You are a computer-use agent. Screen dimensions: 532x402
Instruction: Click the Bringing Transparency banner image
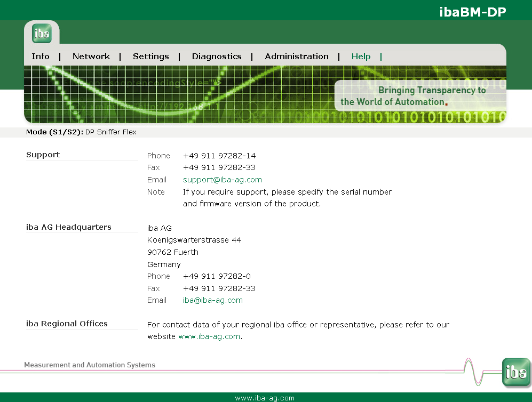tap(265, 94)
